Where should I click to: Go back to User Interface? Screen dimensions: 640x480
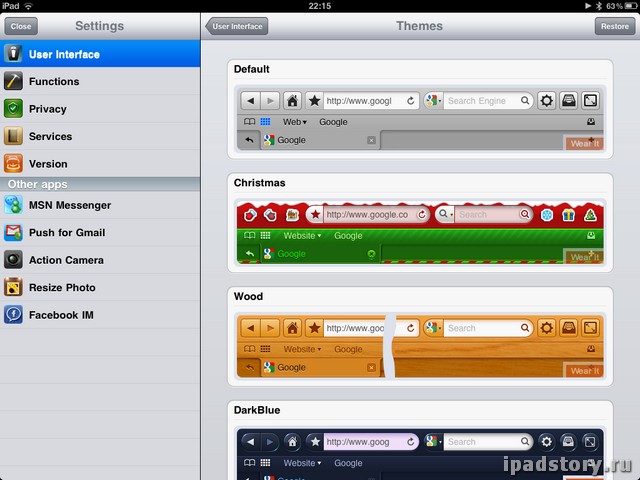238,26
